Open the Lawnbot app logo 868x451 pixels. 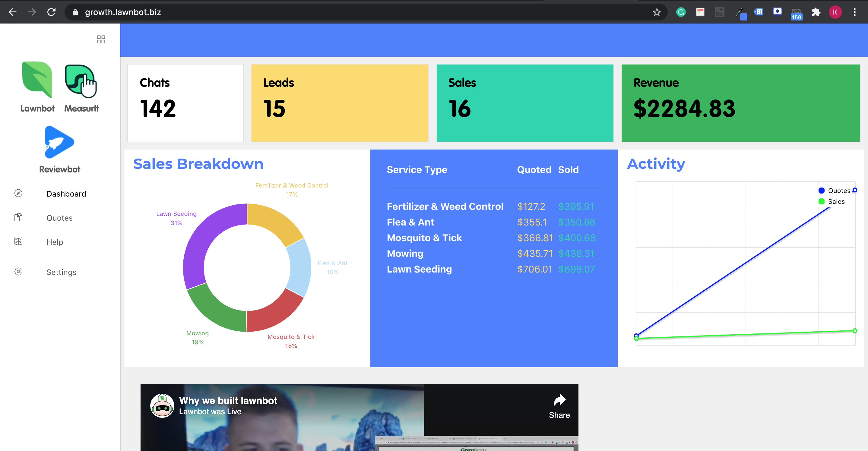[37, 80]
